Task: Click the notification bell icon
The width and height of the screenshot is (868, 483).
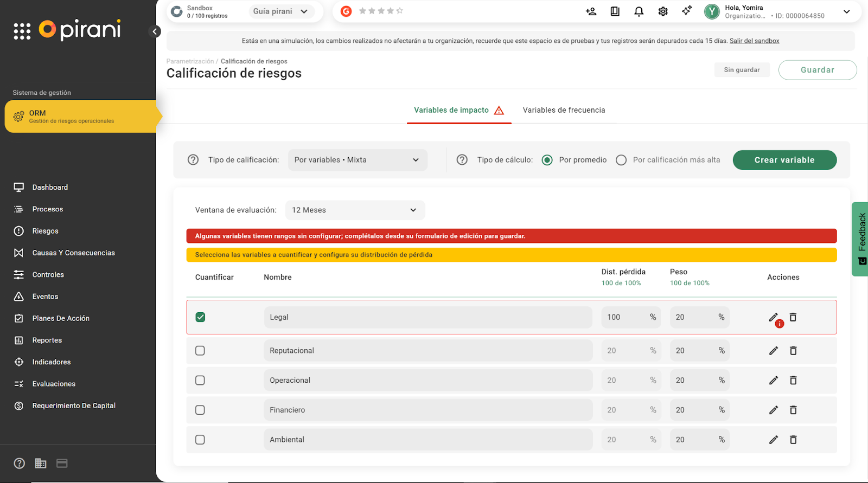Action: pyautogui.click(x=639, y=11)
